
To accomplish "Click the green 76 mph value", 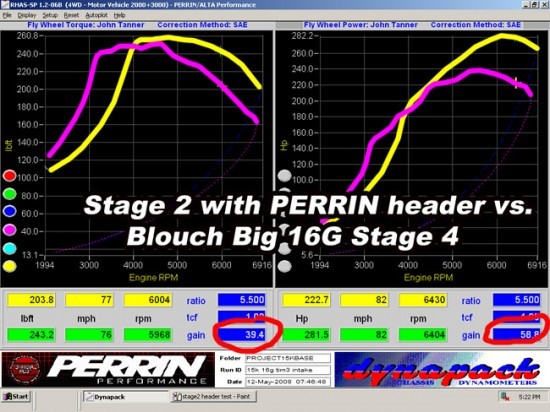I will [89, 335].
